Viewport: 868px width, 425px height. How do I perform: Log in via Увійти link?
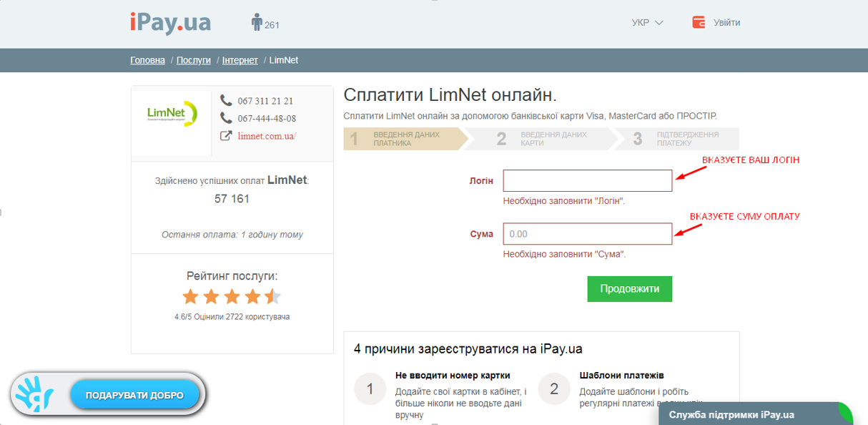[x=726, y=22]
